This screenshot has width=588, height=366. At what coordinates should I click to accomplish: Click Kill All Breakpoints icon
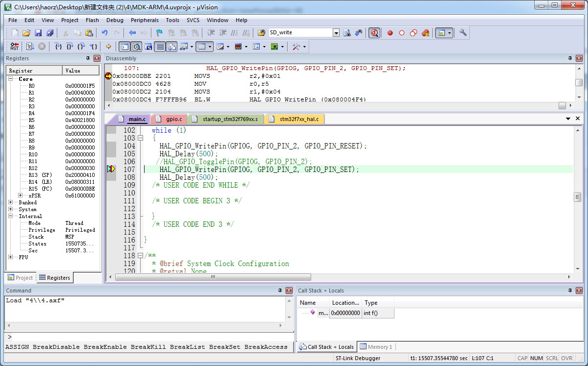coord(425,33)
